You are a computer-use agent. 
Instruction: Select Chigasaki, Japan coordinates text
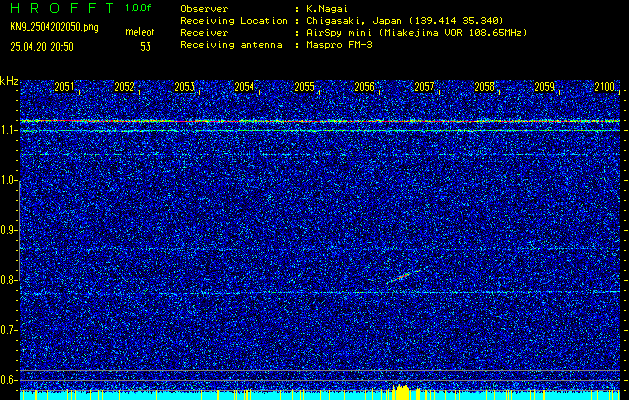[404, 20]
